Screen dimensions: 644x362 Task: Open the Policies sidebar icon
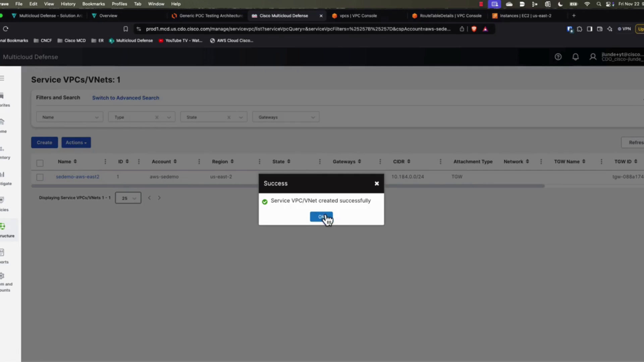2,200
